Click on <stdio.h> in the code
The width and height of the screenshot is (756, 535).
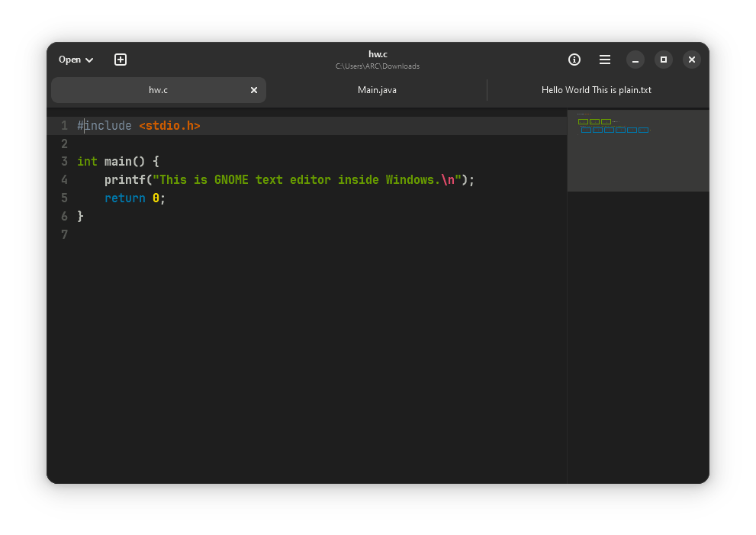[x=169, y=126]
